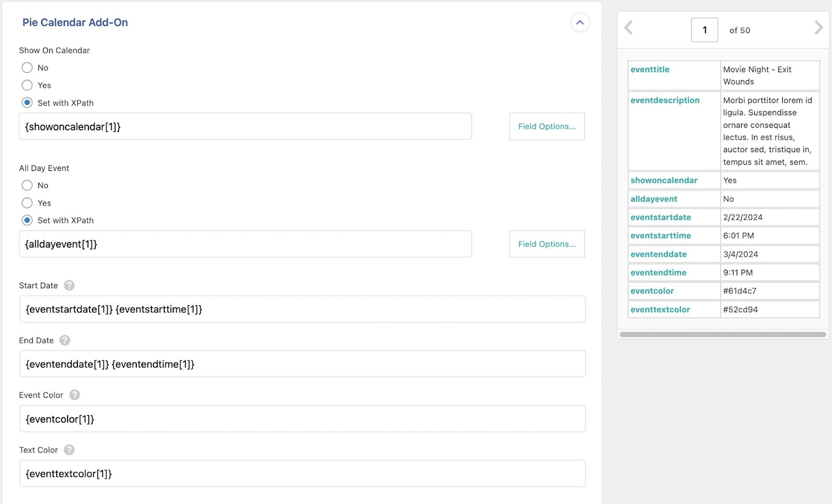This screenshot has width=832, height=504.
Task: Select No for Show On Calendar
Action: (27, 68)
